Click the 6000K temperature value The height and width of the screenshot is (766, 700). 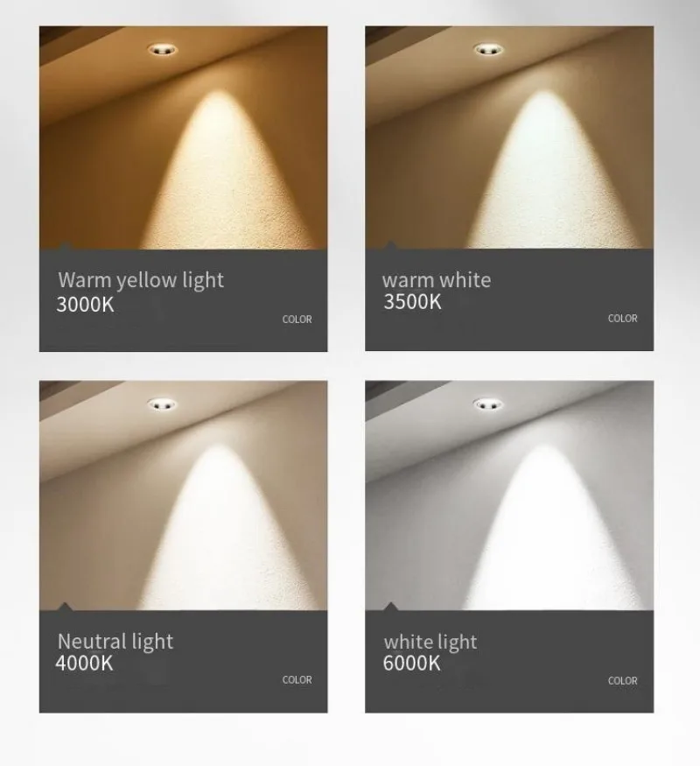pos(411,663)
